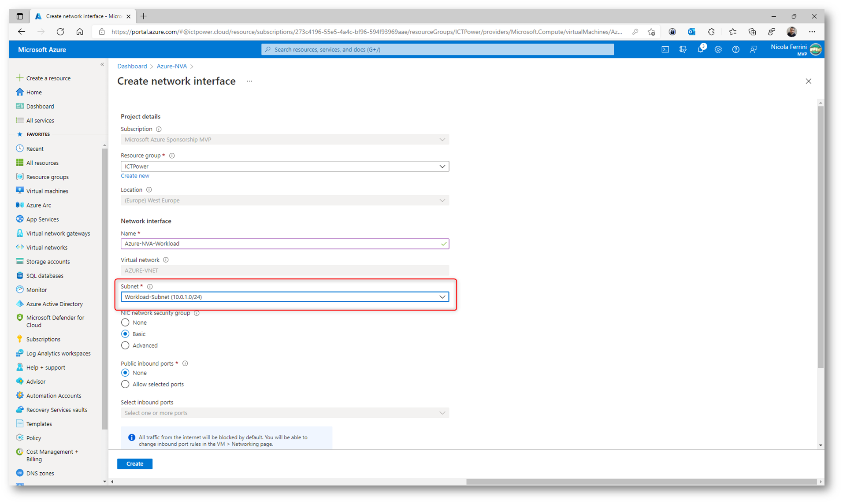
Task: Show info for Public inbound ports
Action: (185, 363)
